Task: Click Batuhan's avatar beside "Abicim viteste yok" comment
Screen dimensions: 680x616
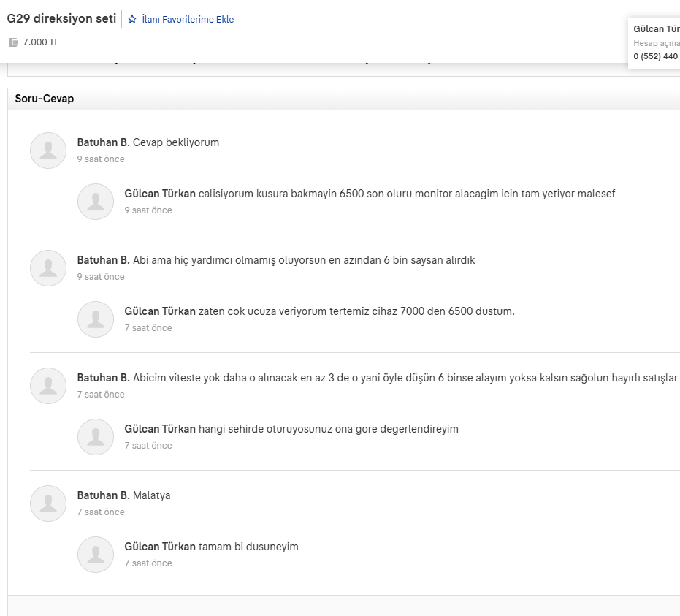Action: [x=48, y=386]
